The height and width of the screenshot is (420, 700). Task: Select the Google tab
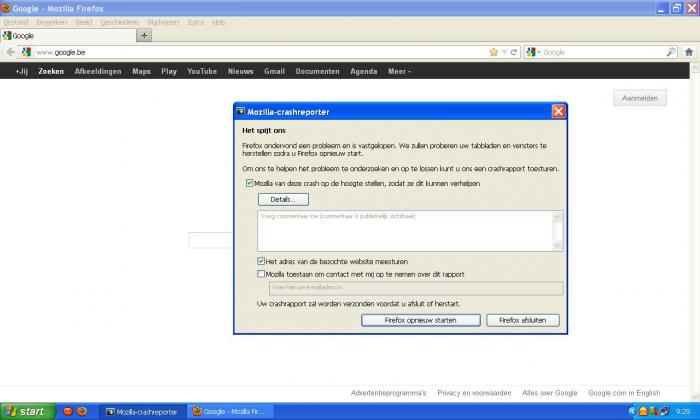68,36
